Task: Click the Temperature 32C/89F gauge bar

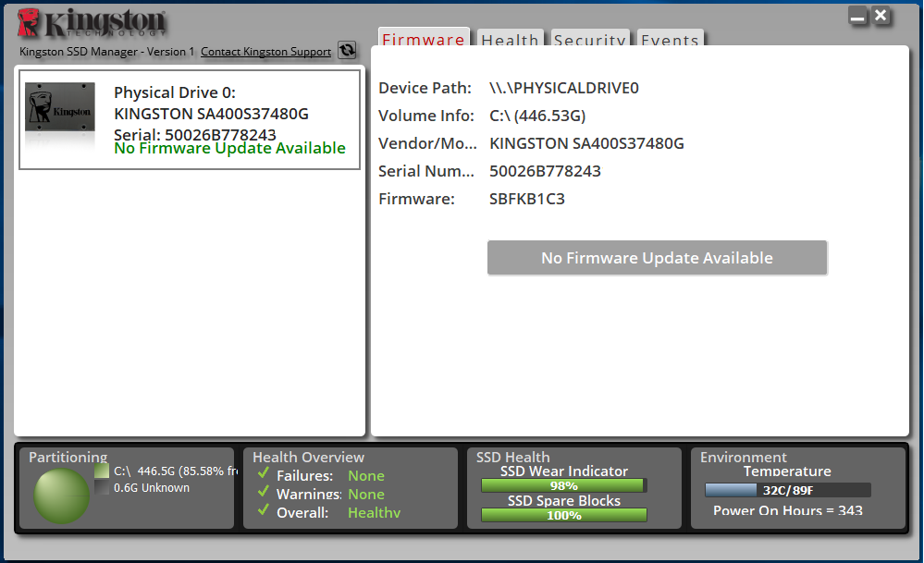Action: [x=787, y=490]
